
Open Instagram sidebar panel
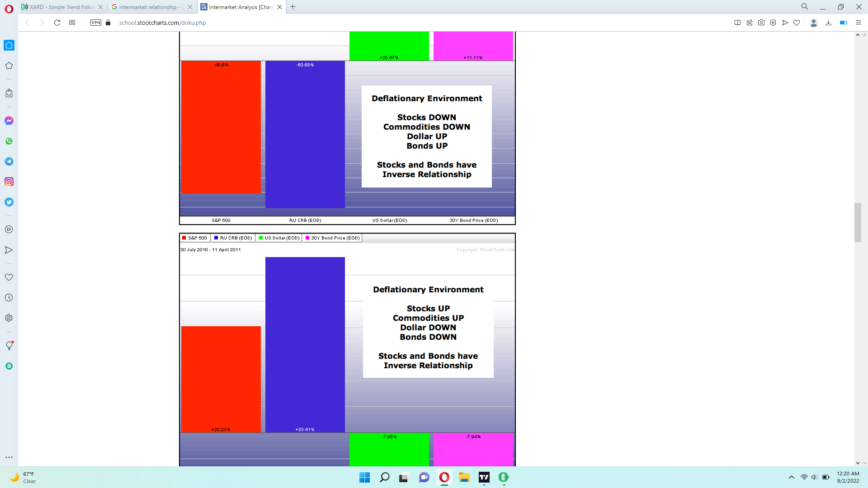coord(9,182)
